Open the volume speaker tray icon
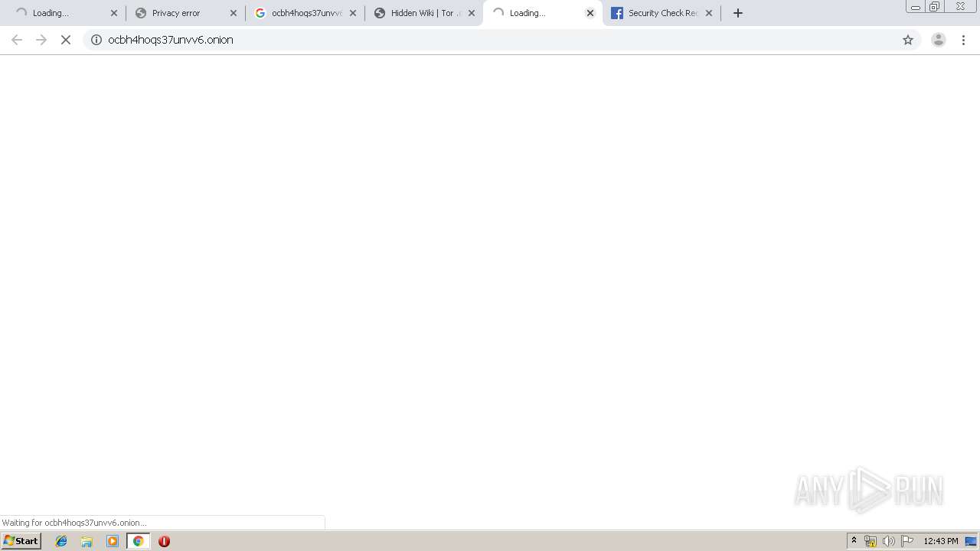Screen dimensions: 980x551 (889, 541)
